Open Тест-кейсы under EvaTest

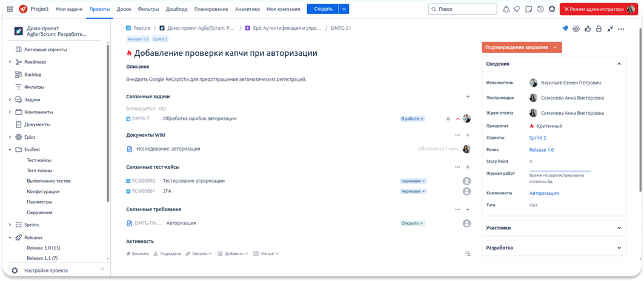point(39,160)
